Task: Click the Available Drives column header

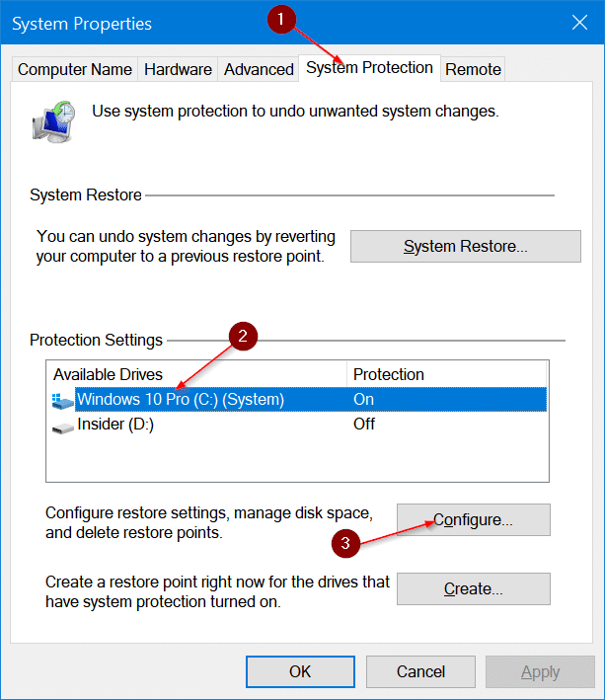Action: click(196, 374)
